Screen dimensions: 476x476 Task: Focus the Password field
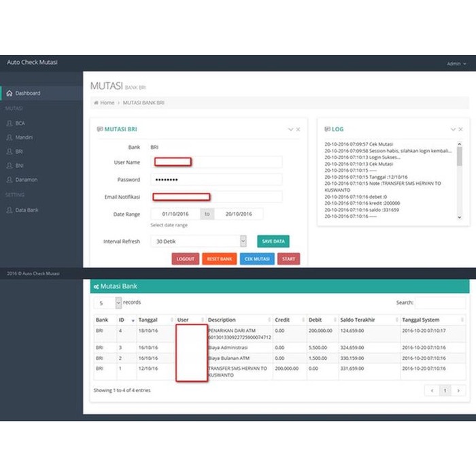(216, 180)
